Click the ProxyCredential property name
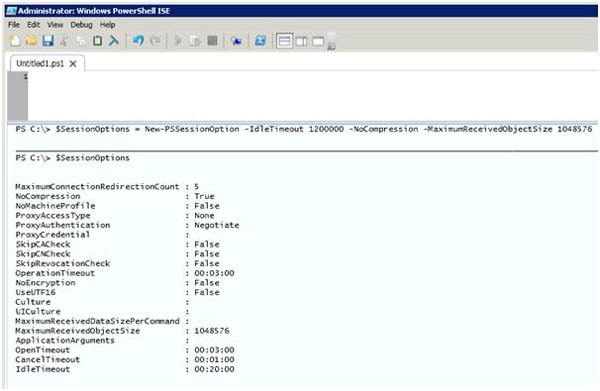Screen dimensions: 600x391 (x=52, y=235)
